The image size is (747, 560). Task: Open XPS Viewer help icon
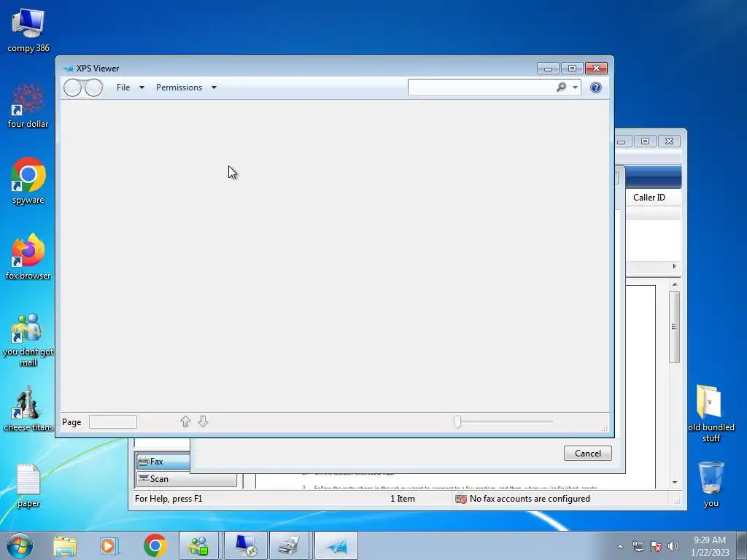pyautogui.click(x=595, y=87)
